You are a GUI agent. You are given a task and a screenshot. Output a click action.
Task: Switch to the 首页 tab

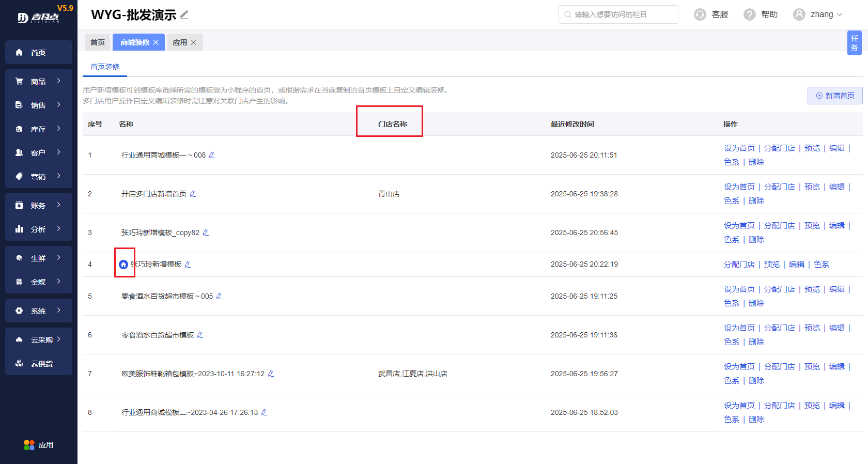click(98, 42)
